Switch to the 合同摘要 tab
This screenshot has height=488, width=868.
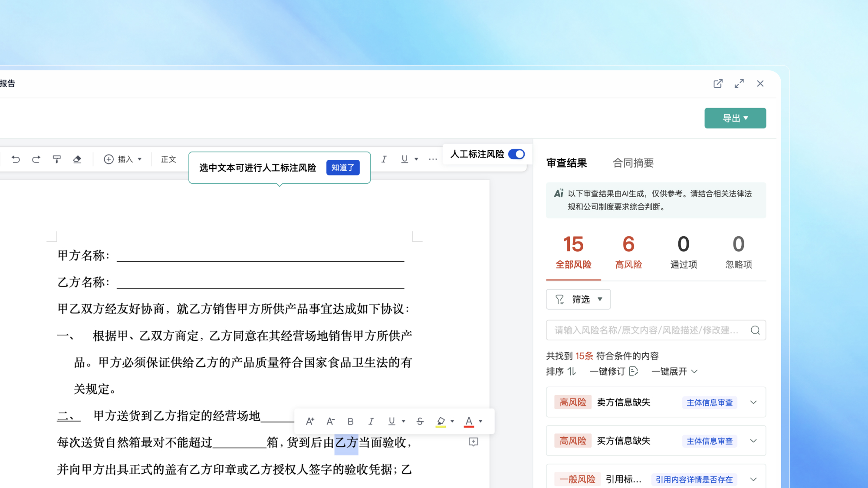pos(633,163)
